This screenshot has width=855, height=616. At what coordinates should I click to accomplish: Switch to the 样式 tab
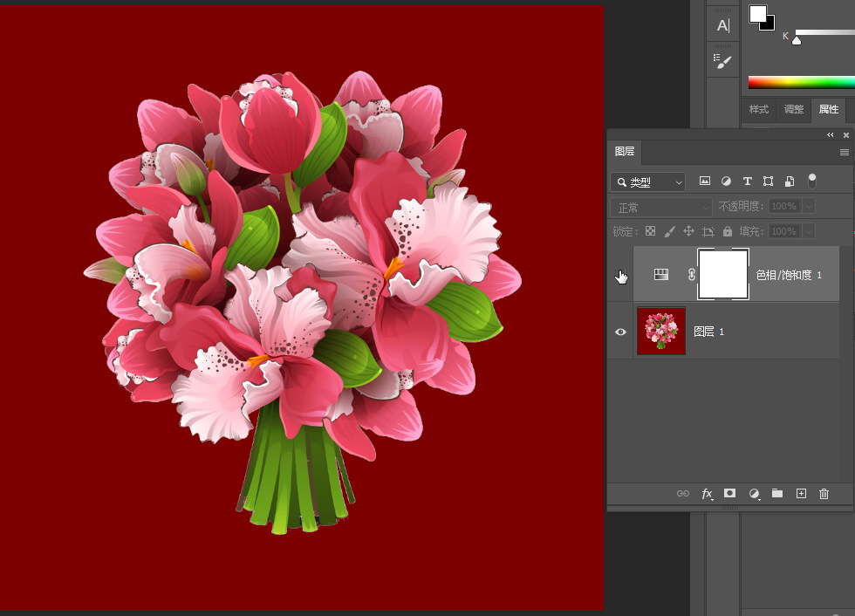pos(759,109)
